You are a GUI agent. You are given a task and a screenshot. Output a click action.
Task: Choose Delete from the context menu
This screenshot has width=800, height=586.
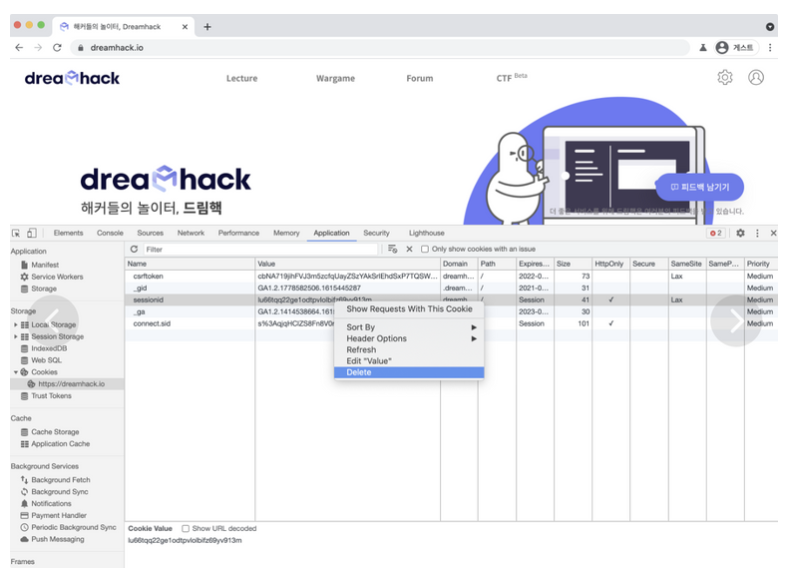coord(409,372)
